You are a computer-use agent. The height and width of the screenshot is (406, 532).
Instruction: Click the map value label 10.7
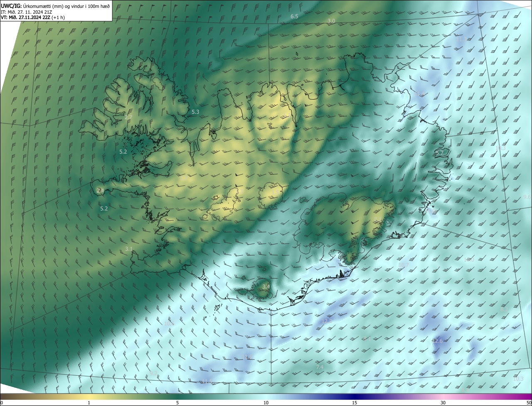404,265
